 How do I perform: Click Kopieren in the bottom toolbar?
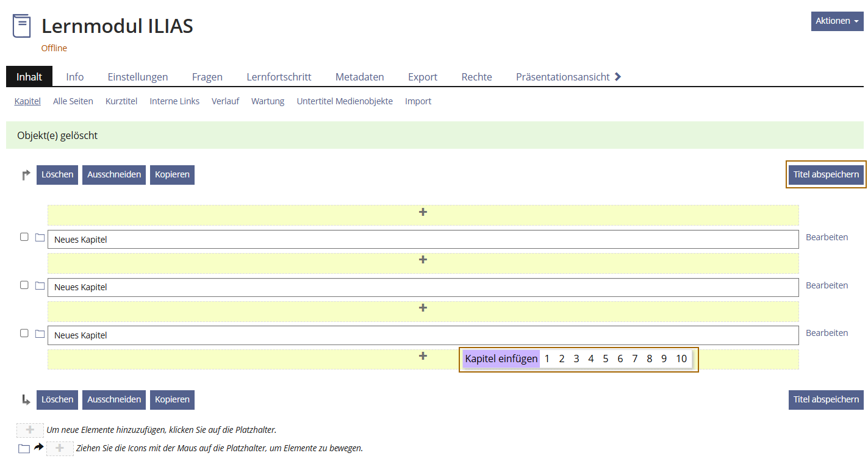[x=172, y=399]
